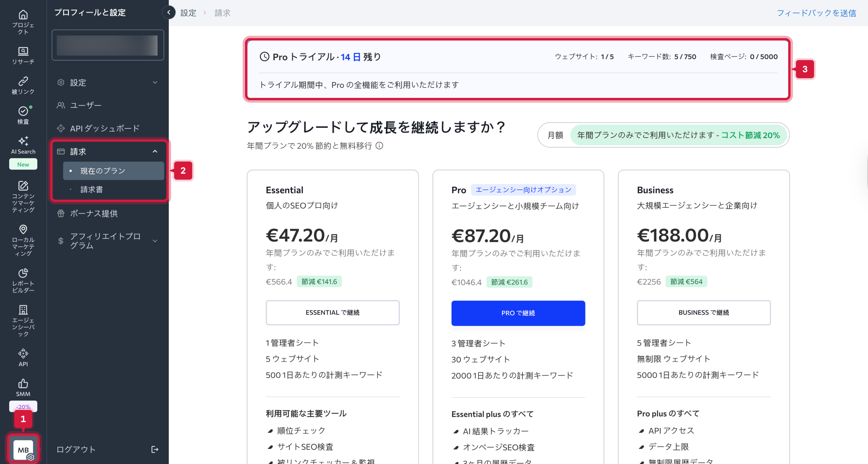Select the annual plan 20% option
The height and width of the screenshot is (464, 868).
(678, 135)
